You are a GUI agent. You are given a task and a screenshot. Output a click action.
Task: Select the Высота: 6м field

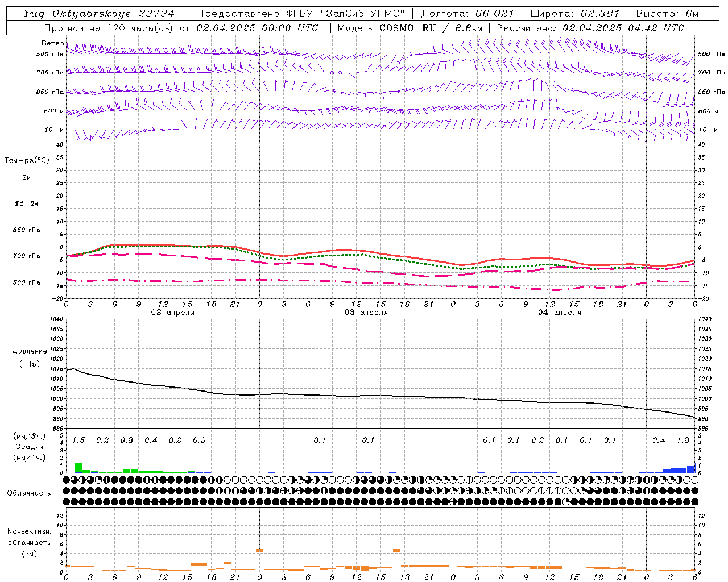point(667,14)
